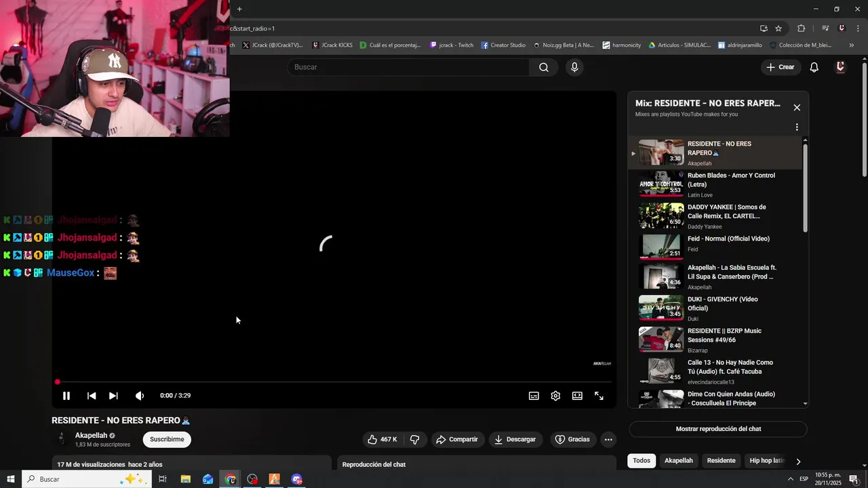Open VLC icon on taskbar
This screenshot has height=488, width=868.
coord(275,479)
